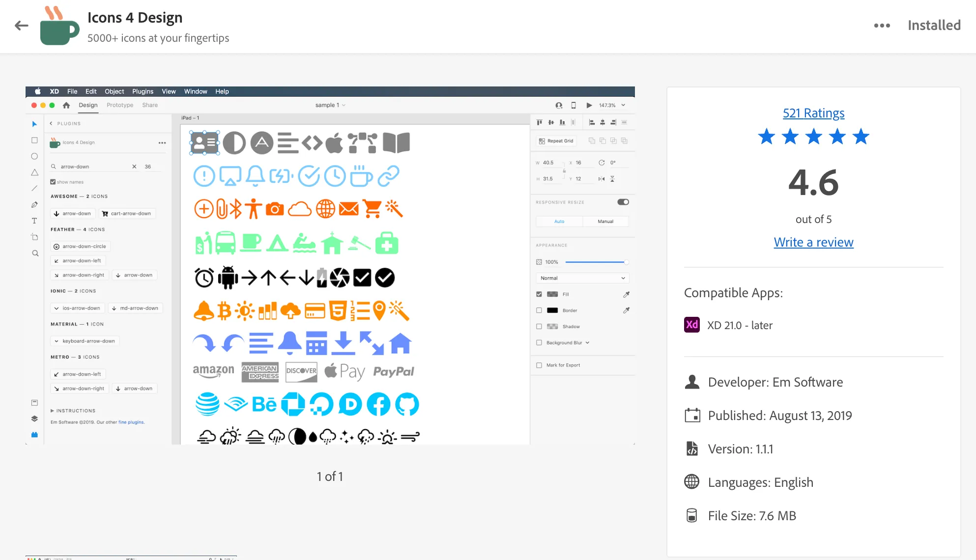Enable the Background Blur checkbox

tap(539, 343)
